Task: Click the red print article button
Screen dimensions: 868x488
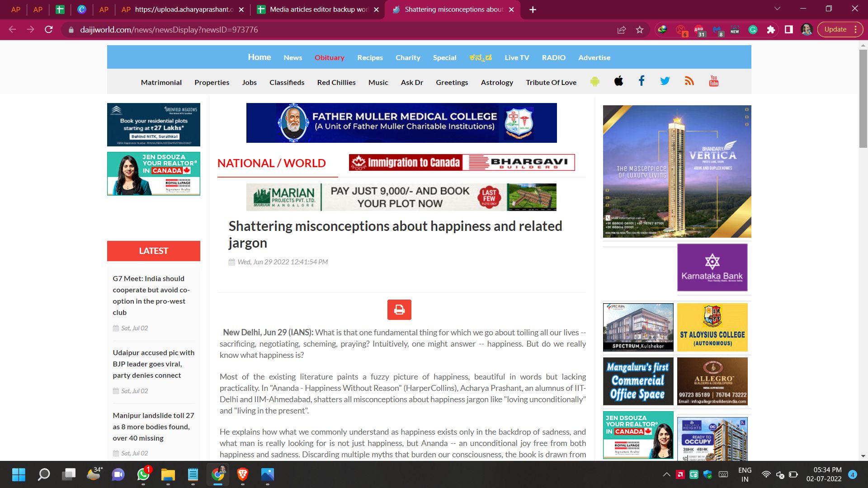Action: click(399, 310)
